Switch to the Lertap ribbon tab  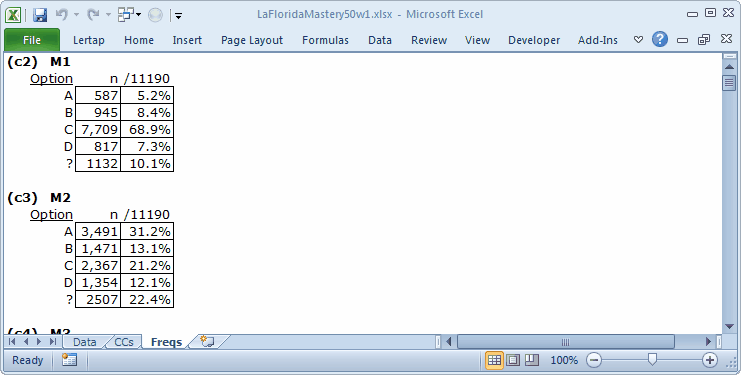point(88,40)
